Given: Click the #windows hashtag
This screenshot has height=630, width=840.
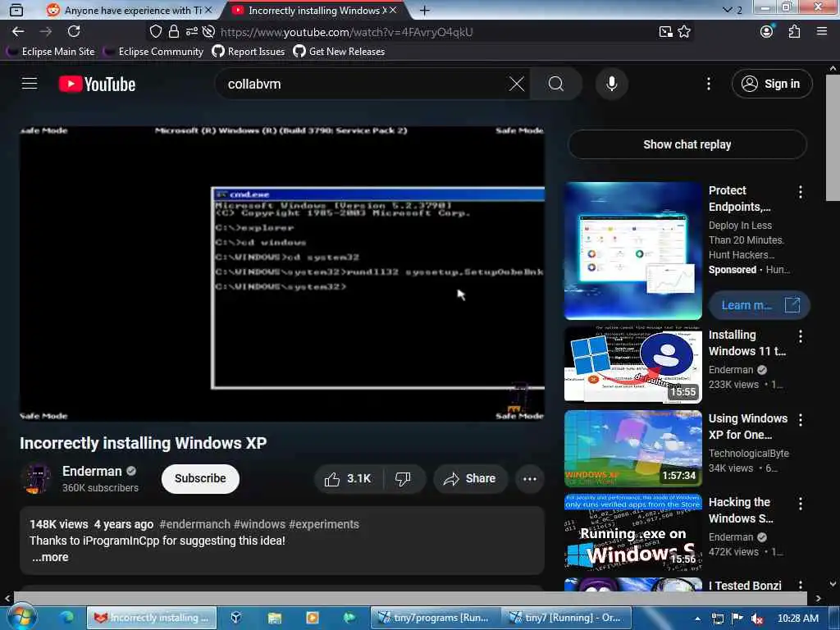Looking at the screenshot, I should (x=260, y=524).
